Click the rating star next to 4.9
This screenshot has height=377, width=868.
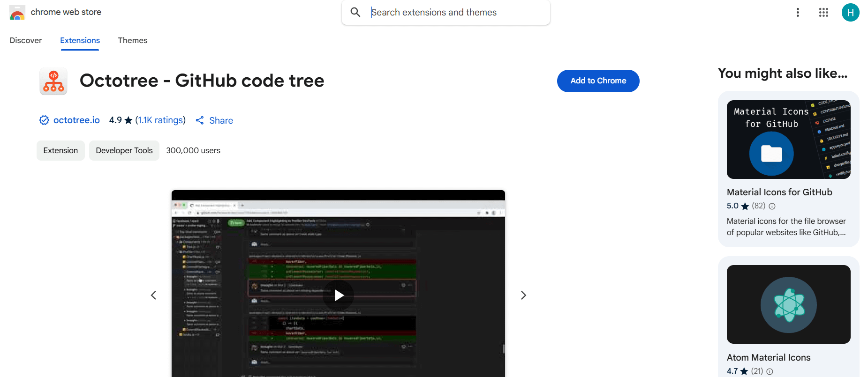[128, 120]
